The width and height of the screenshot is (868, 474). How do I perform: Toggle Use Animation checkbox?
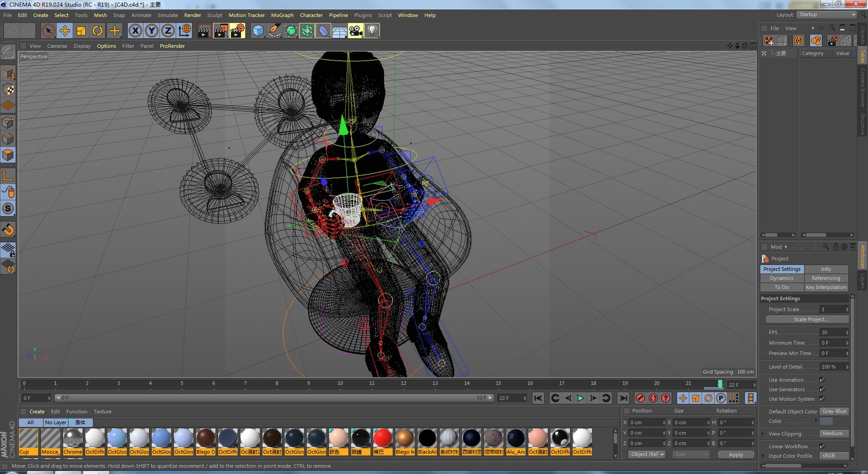pos(822,380)
